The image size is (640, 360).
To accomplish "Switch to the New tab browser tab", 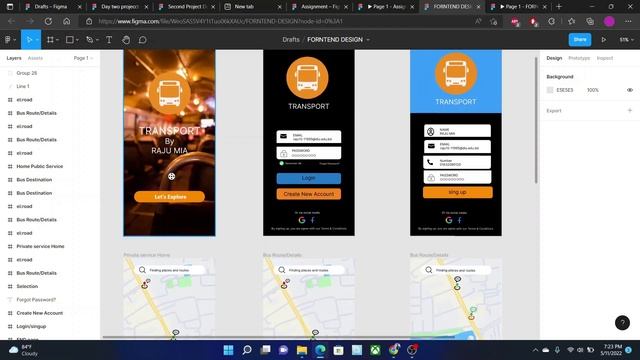I will point(252,7).
